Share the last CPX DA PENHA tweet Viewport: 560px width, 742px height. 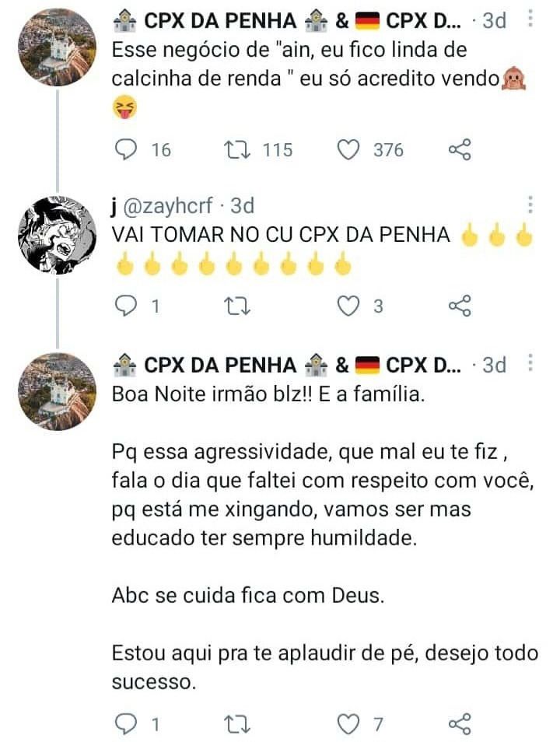460,723
